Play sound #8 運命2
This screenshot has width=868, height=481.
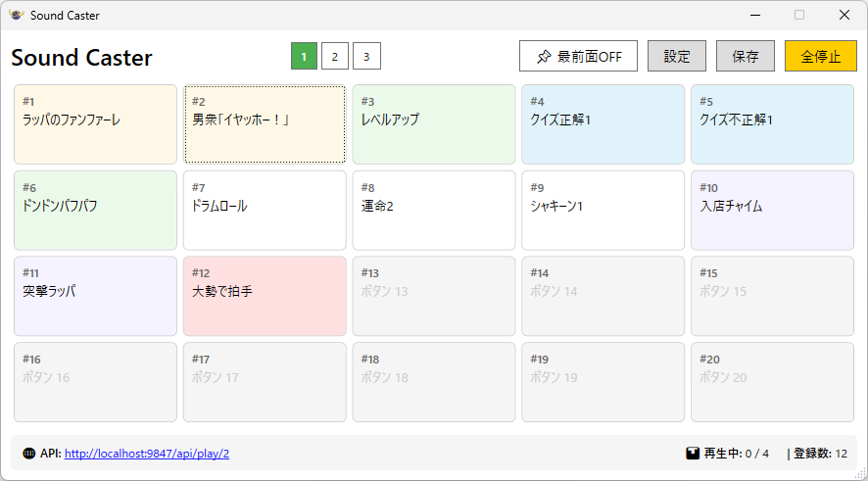point(434,211)
